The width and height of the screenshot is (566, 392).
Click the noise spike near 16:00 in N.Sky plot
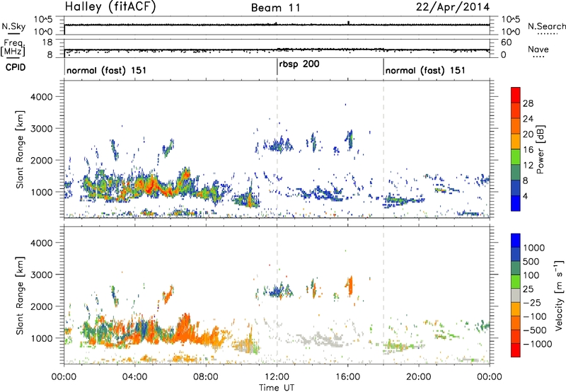[x=348, y=23]
